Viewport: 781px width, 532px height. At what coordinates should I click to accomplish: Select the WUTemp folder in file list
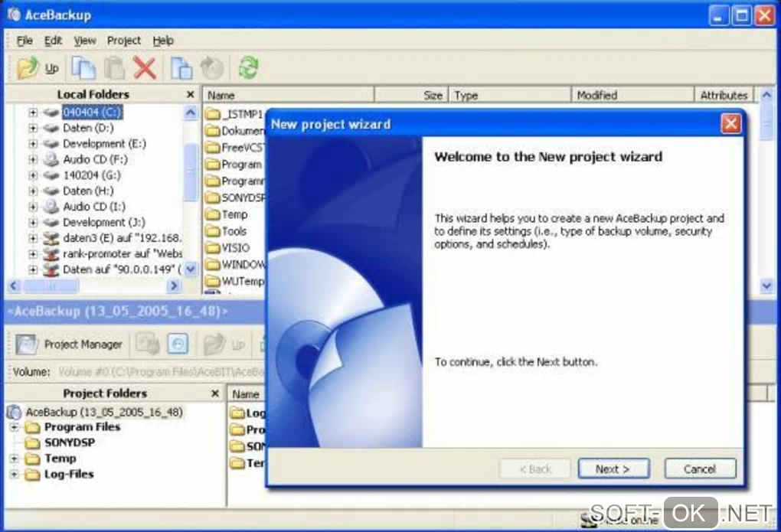point(235,281)
